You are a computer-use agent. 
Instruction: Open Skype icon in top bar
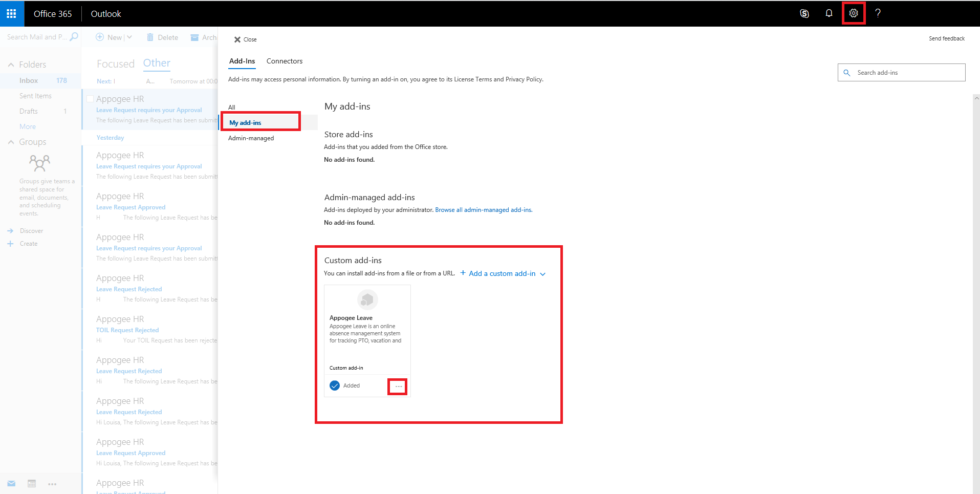804,13
